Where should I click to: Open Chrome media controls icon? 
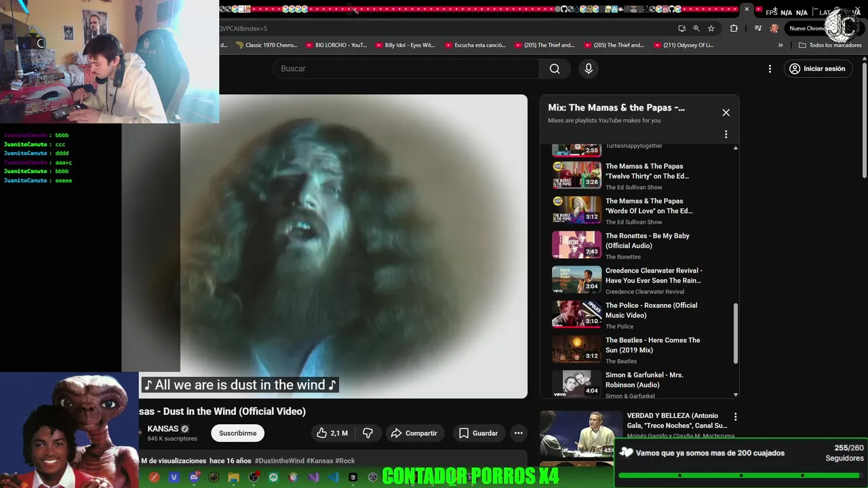coord(757,28)
